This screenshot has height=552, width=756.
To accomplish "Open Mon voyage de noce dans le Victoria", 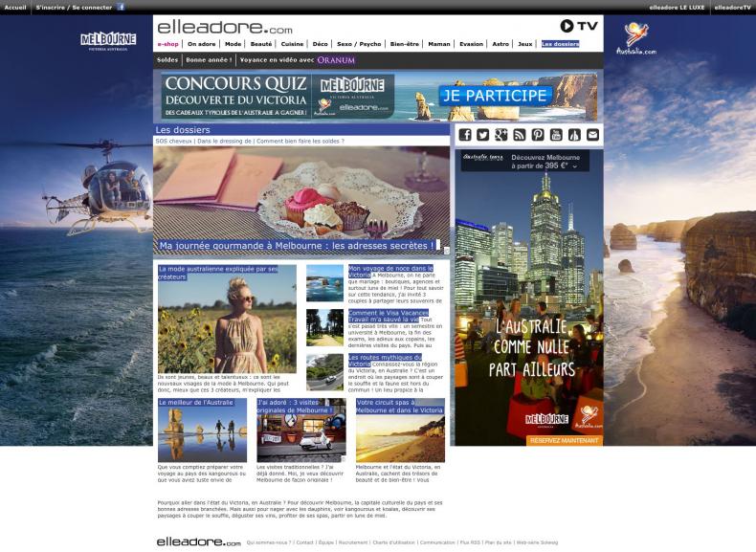I will [390, 272].
